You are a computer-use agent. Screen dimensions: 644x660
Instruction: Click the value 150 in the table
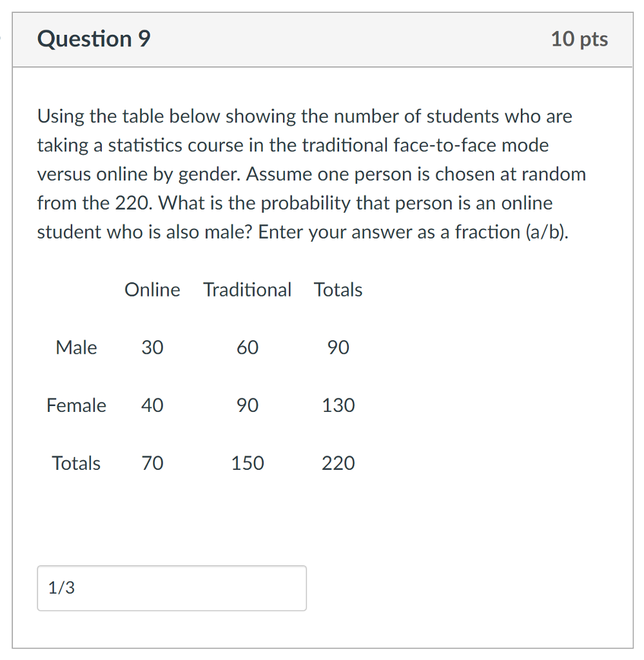[248, 463]
